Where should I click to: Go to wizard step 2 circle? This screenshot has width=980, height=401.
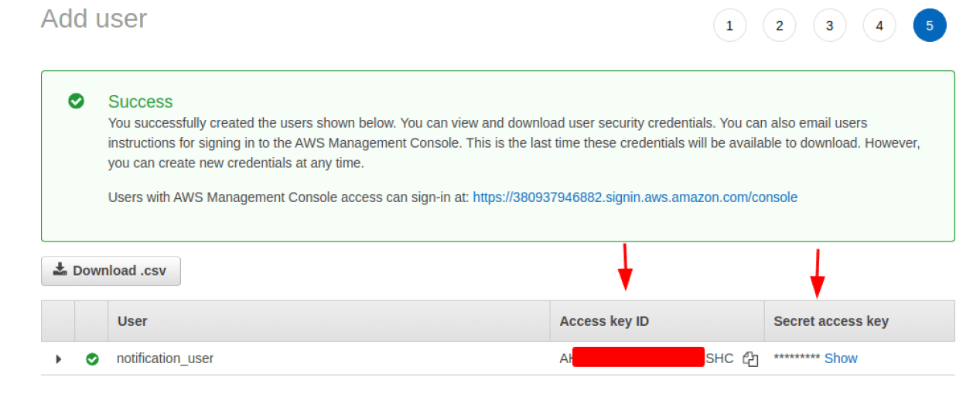pyautogui.click(x=780, y=26)
